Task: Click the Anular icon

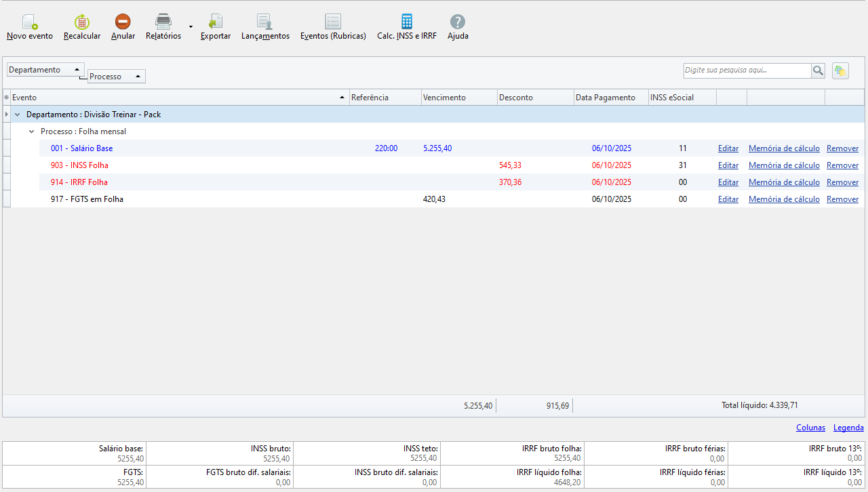Action: pyautogui.click(x=123, y=22)
